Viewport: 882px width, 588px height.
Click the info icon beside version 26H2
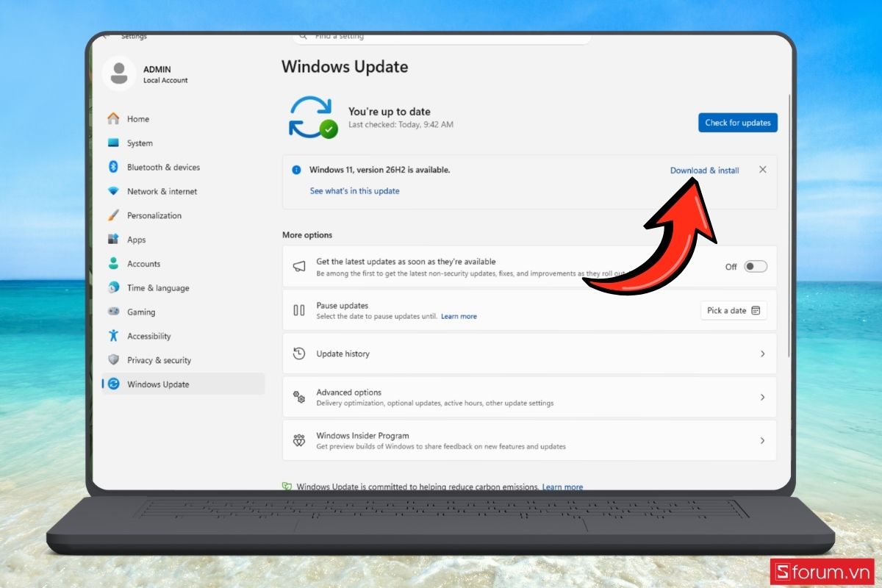296,170
